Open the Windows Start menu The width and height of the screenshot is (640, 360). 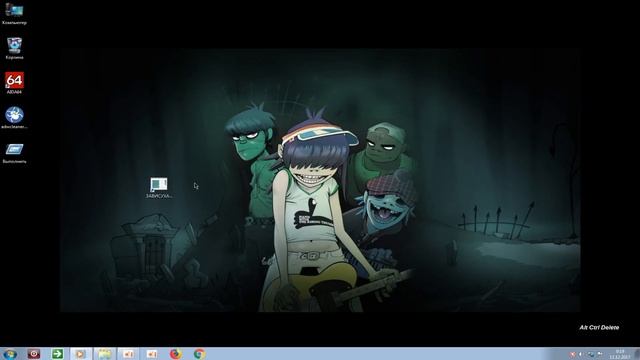[x=10, y=354]
